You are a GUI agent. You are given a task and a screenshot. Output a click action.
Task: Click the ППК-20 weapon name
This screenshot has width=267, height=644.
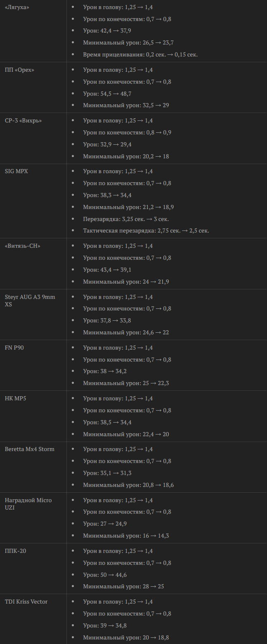click(x=16, y=551)
